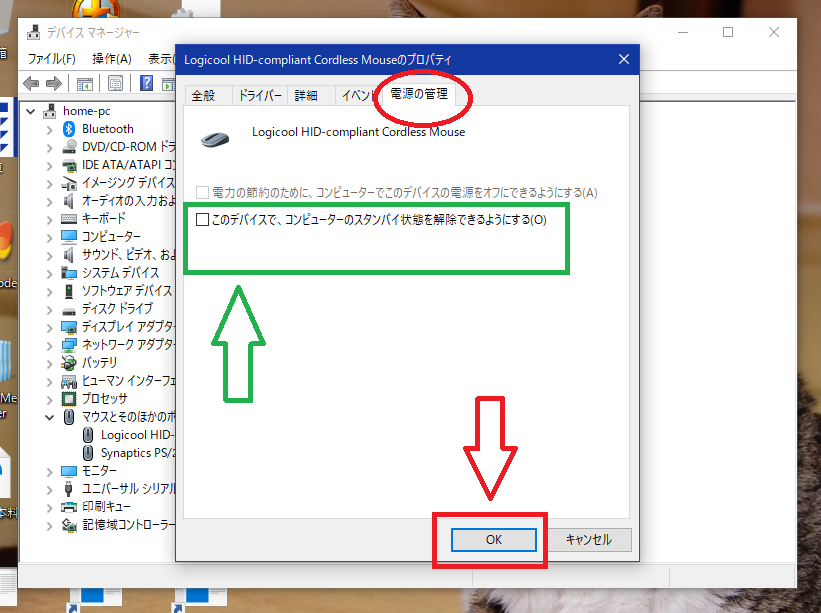Expand the コンピューター tree node
The image size is (821, 613).
[x=50, y=238]
